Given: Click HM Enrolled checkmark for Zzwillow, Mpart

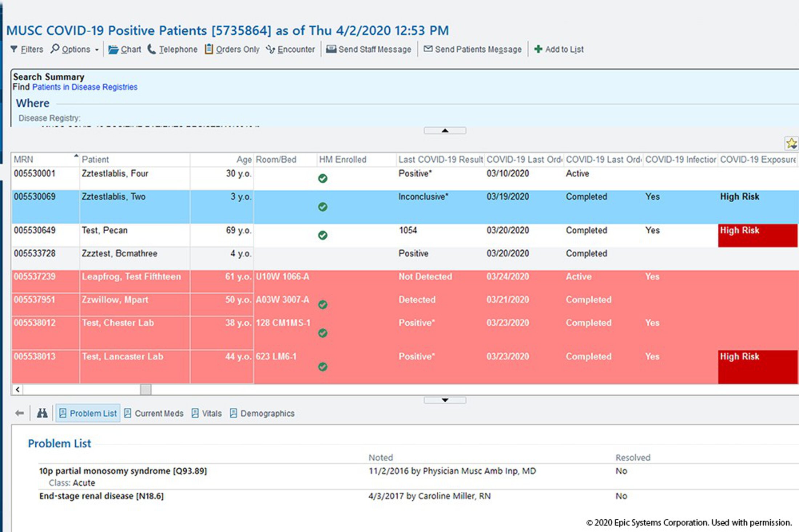Looking at the screenshot, I should coord(323,305).
